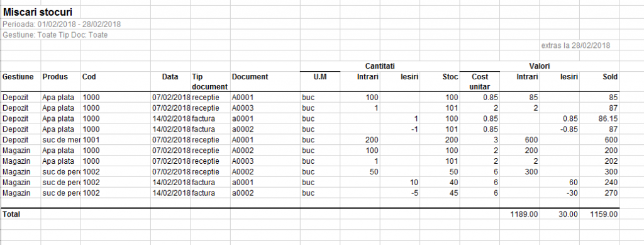This screenshot has height=245, width=644.
Task: Select the 'Total' row label cell
Action: click(x=11, y=214)
